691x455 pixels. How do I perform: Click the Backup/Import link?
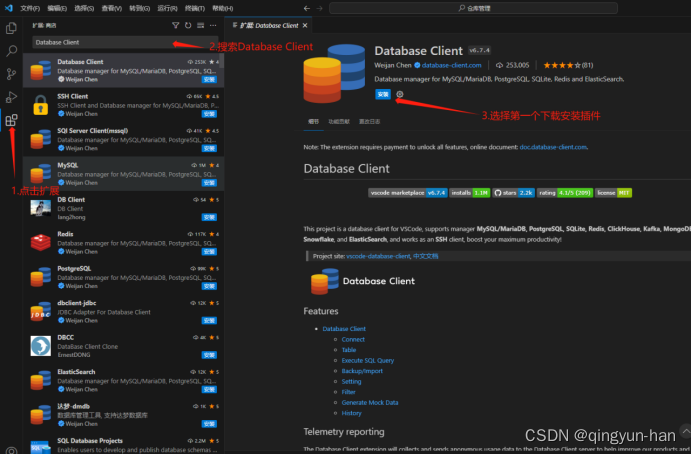pyautogui.click(x=362, y=371)
